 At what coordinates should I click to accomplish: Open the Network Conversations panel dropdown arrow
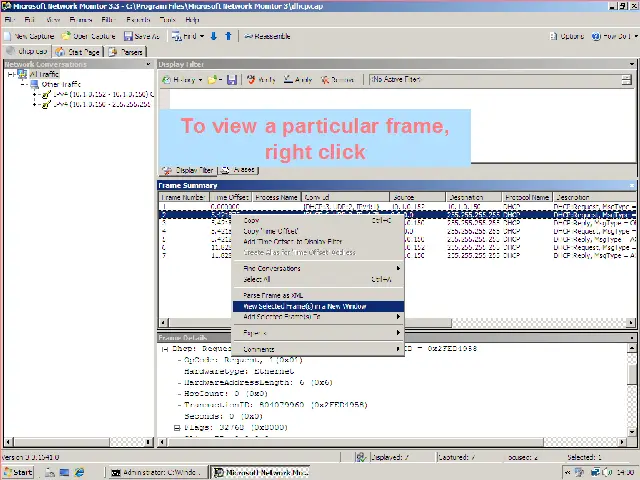point(148,64)
